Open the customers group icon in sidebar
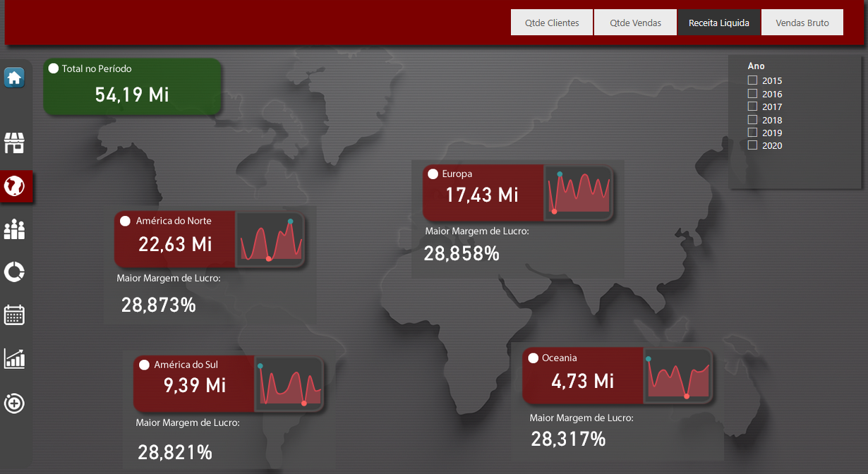 [x=14, y=229]
